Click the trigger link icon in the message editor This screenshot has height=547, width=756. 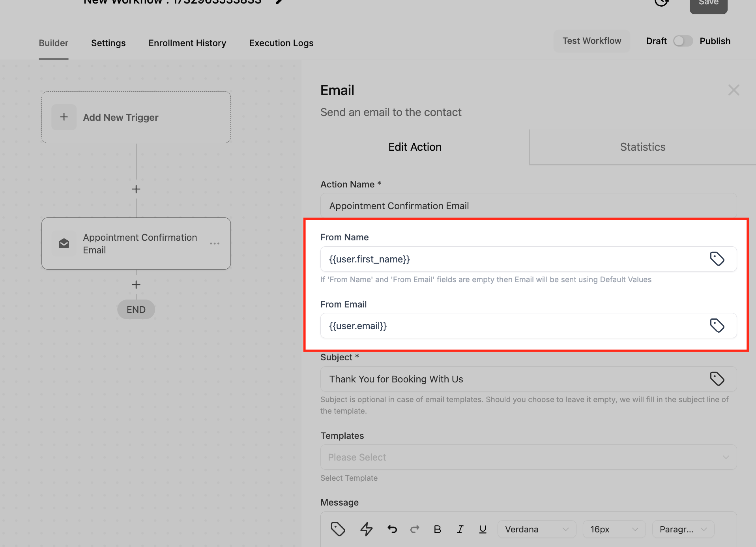point(366,529)
